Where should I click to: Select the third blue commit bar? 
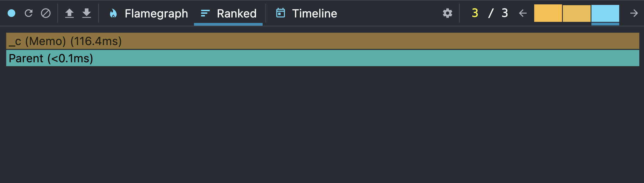(605, 13)
